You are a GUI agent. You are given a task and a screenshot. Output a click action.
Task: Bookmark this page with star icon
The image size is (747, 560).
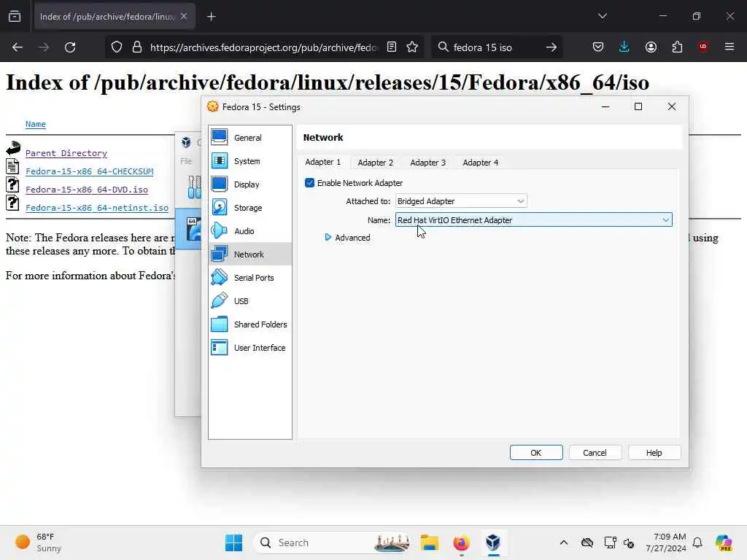click(x=413, y=47)
